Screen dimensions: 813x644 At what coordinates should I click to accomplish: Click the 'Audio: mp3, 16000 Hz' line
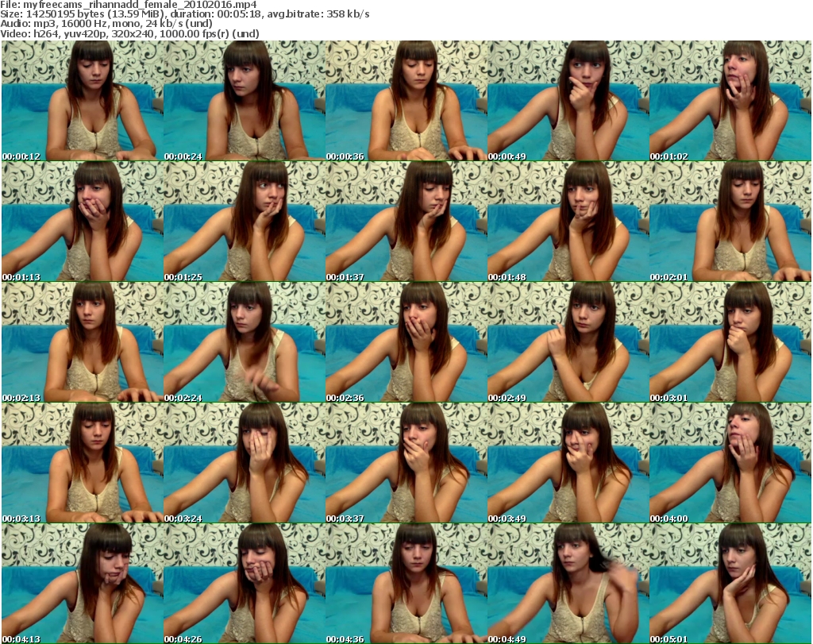coord(106,24)
